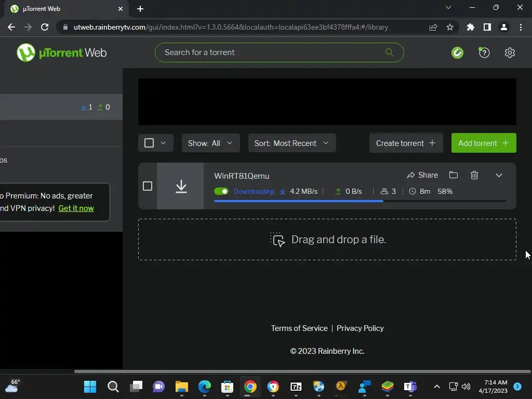532x399 pixels.
Task: Reload the page with refresh icon
Action: click(x=45, y=27)
